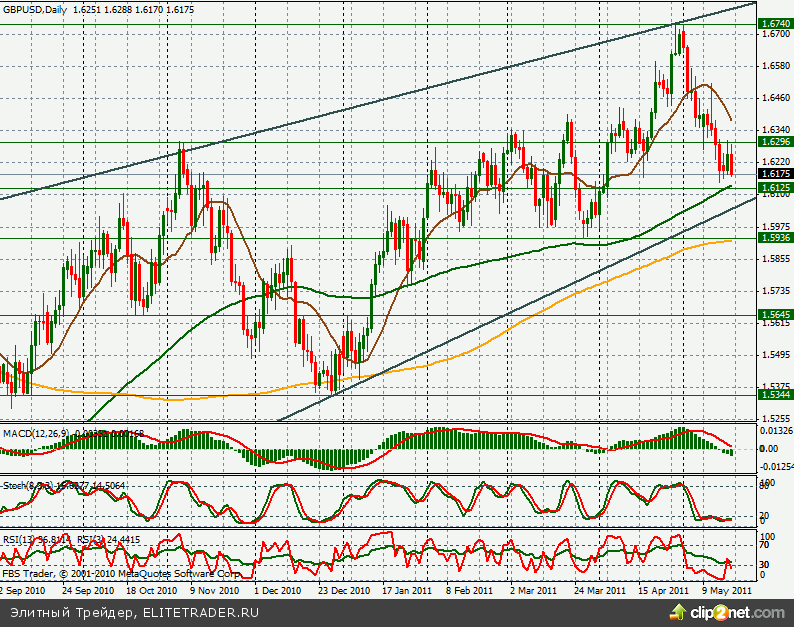The height and width of the screenshot is (627, 794).
Task: Select the RSI(13) indicator label
Action: point(22,539)
